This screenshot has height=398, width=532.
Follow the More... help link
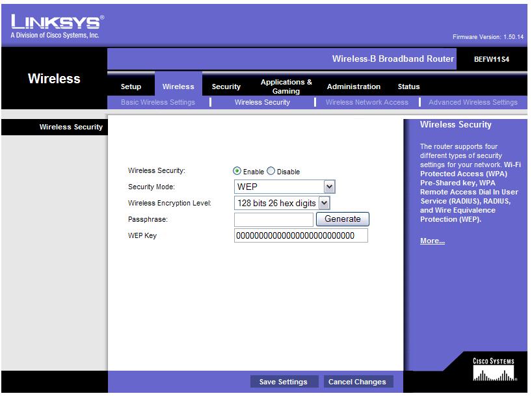click(x=432, y=241)
